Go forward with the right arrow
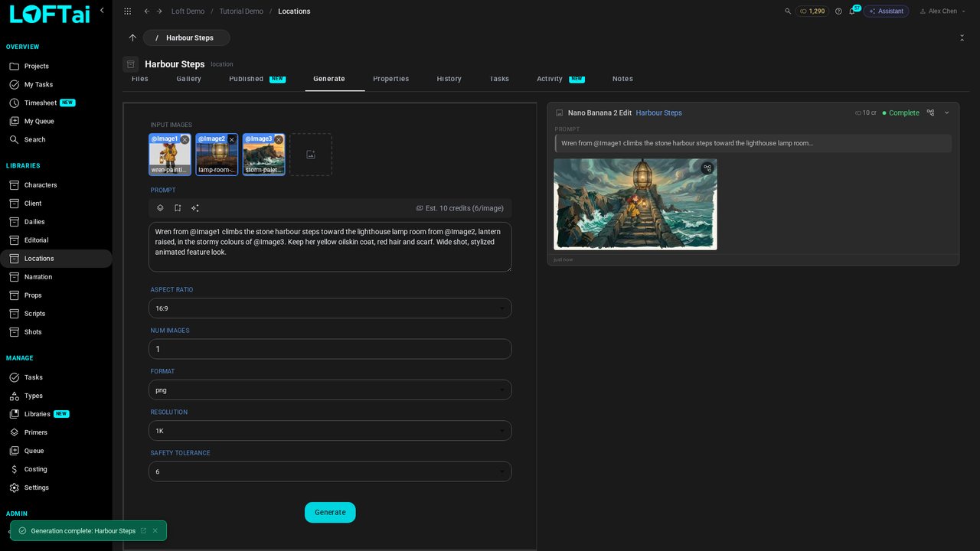This screenshot has width=980, height=551. (x=159, y=11)
